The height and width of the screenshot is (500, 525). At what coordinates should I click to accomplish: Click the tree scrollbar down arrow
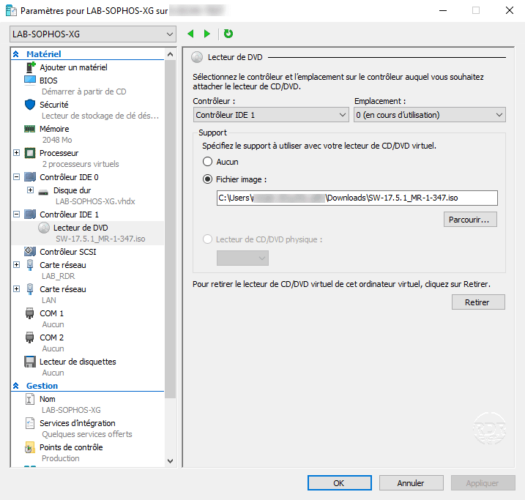pyautogui.click(x=170, y=461)
